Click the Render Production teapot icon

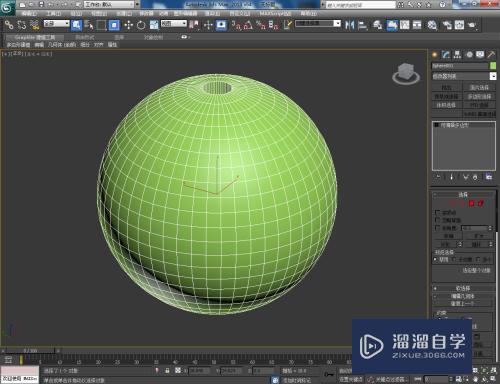tap(472, 25)
